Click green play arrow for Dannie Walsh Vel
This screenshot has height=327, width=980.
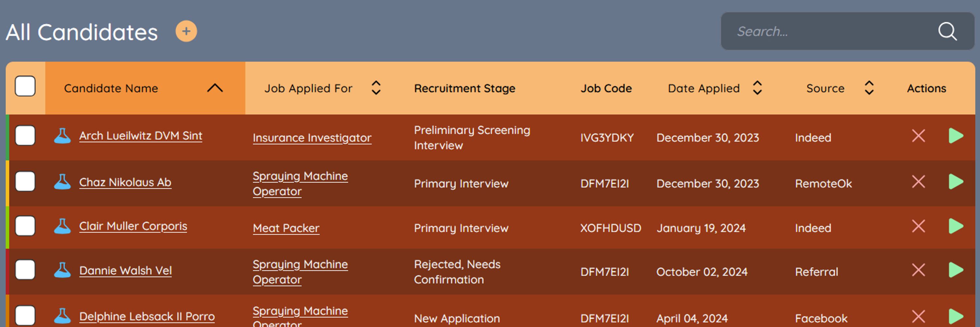point(955,270)
